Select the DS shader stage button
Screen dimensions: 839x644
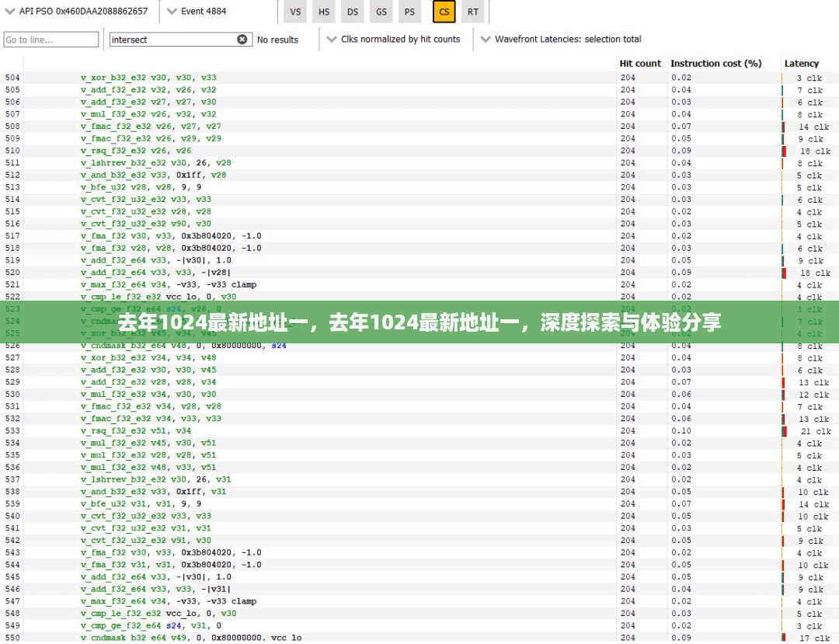click(x=353, y=12)
